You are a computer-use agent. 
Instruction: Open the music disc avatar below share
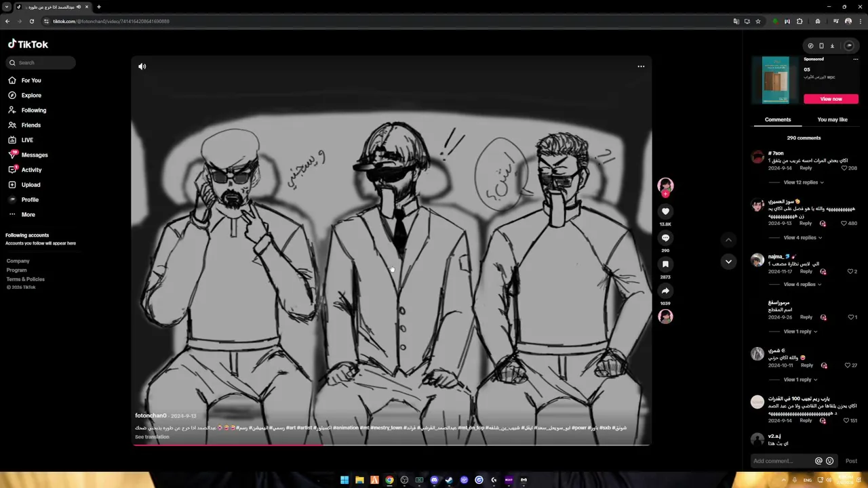point(665,317)
